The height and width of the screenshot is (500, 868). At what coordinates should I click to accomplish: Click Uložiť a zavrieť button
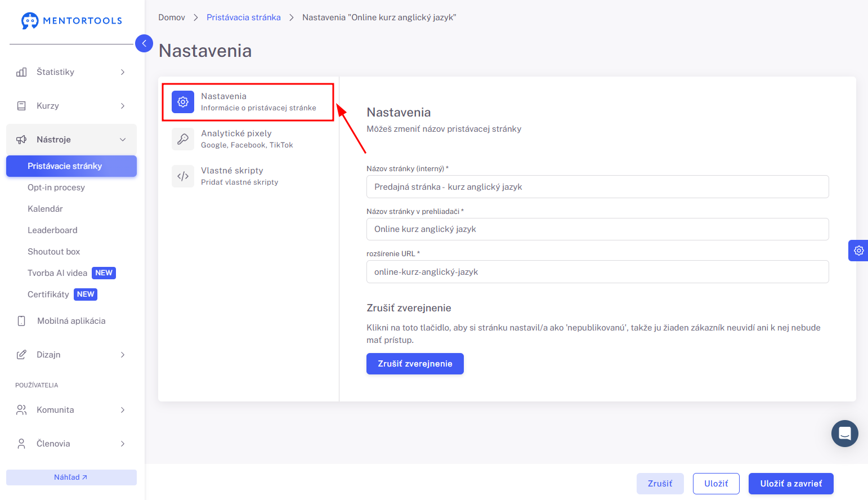[791, 484]
